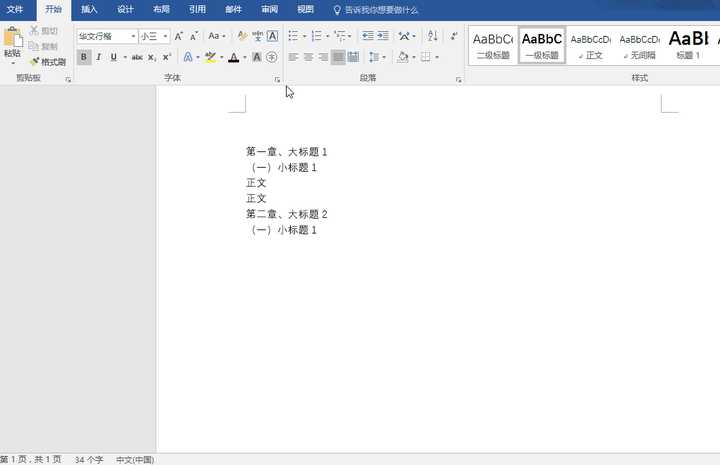The height and width of the screenshot is (465, 720).
Task: Click the grow font size icon
Action: (x=179, y=36)
